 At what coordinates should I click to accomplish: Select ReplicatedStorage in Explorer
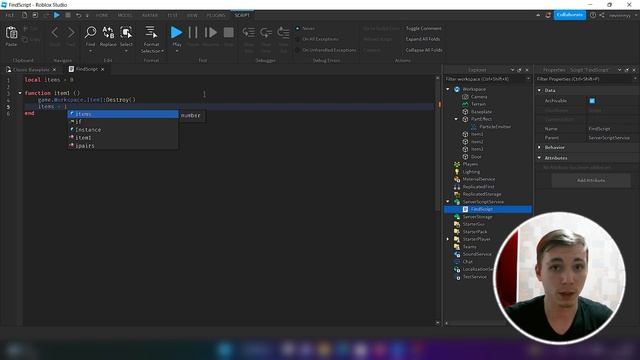pyautogui.click(x=482, y=194)
